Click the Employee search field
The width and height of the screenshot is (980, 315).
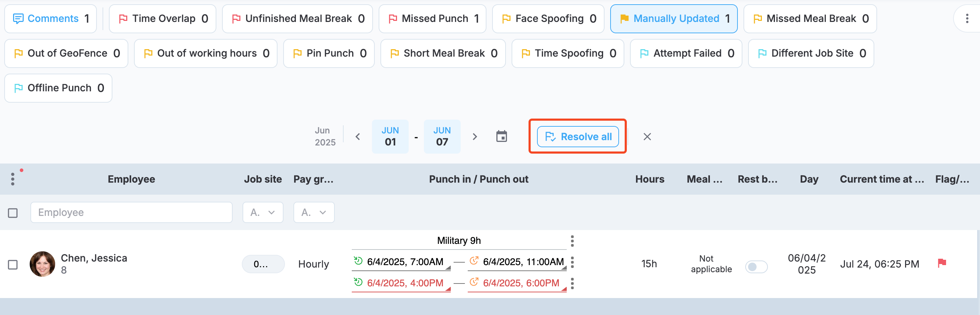(131, 213)
